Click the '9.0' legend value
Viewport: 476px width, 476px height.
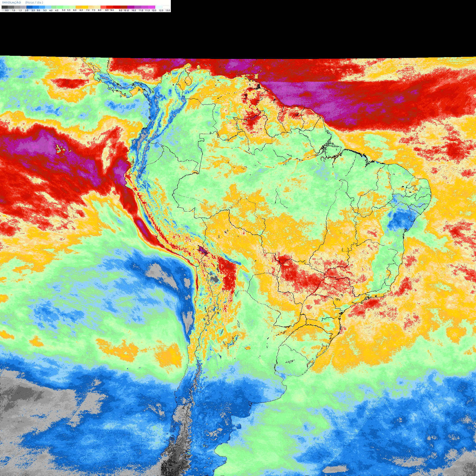point(112,10)
